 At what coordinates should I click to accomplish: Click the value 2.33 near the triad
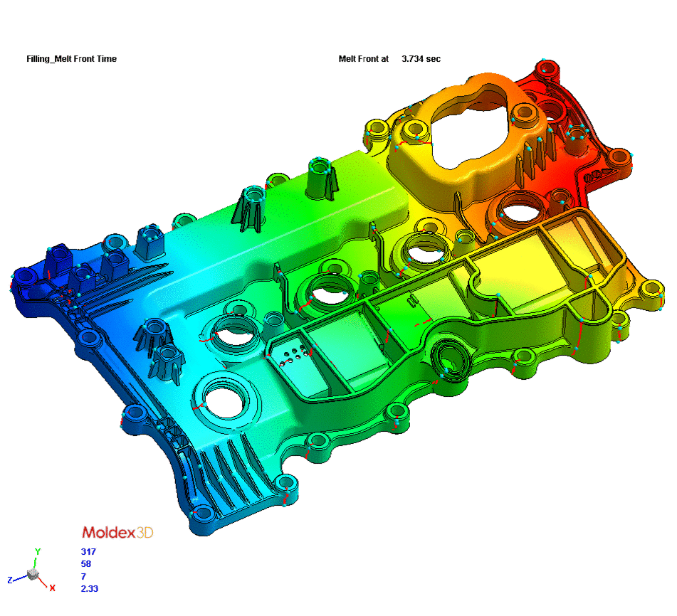[88, 588]
